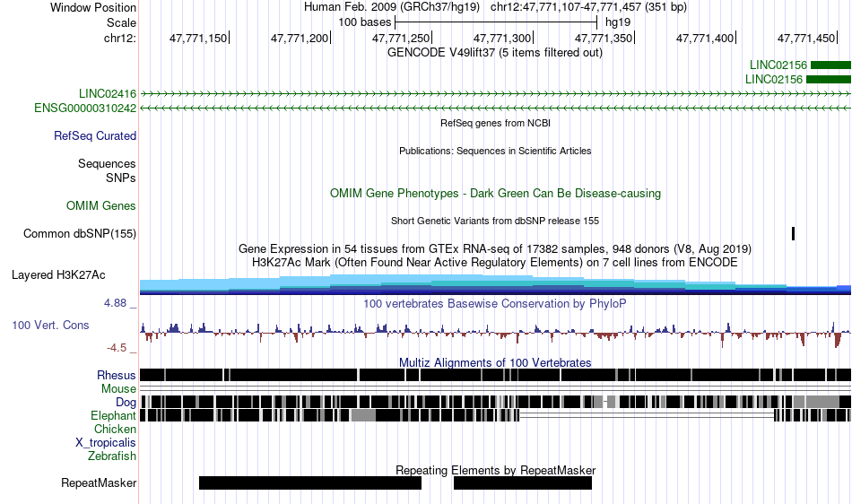Click the chr12: ruler label
852x504 pixels.
(120, 38)
